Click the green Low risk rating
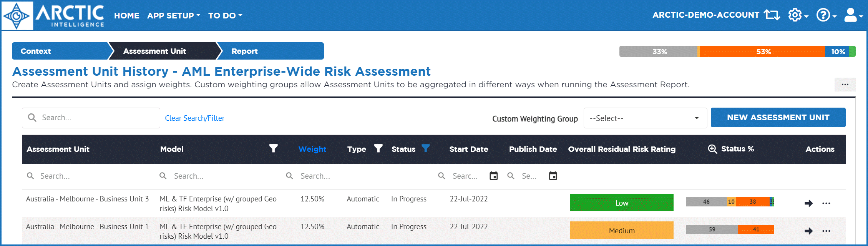The width and height of the screenshot is (868, 246). coord(622,203)
